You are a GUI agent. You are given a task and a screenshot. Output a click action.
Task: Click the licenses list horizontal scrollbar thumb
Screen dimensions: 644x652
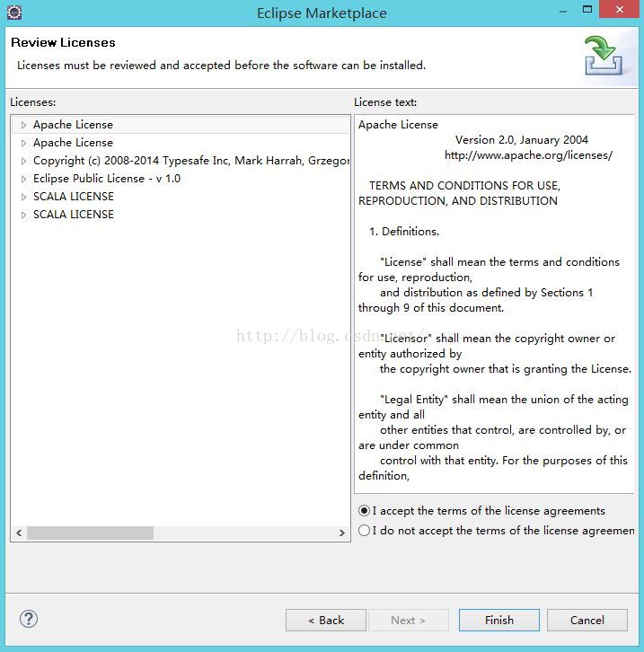point(90,533)
